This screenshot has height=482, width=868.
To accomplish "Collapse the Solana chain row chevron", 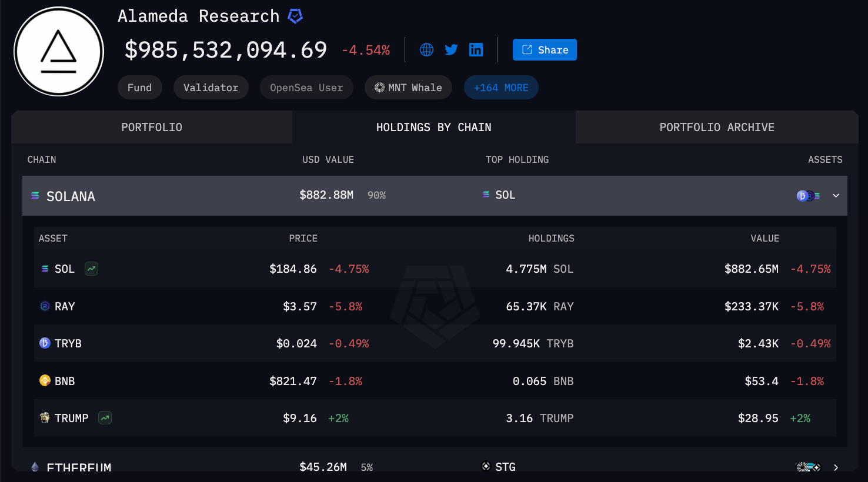I will (x=836, y=196).
